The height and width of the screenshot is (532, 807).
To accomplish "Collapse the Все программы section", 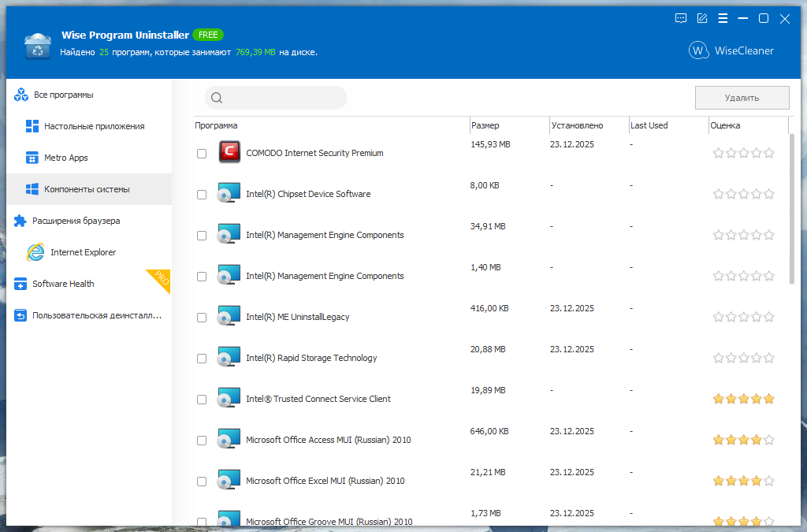I will (x=63, y=95).
